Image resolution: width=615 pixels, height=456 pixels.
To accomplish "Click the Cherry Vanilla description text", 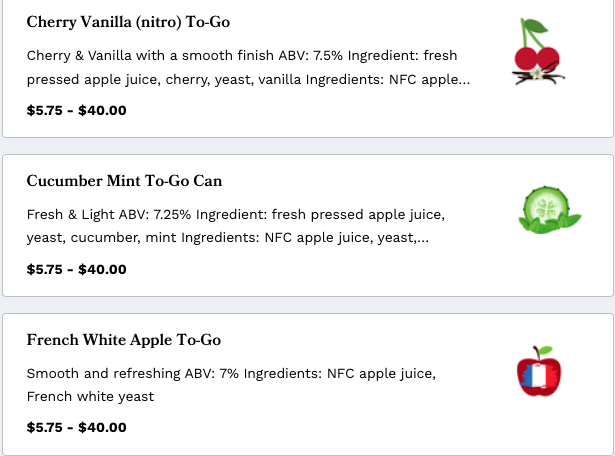I will point(248,67).
